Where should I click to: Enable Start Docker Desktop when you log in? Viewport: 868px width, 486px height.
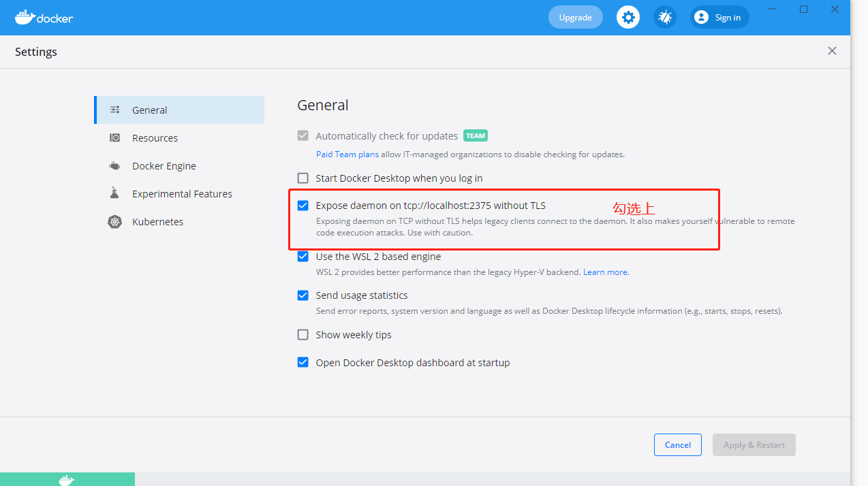[x=303, y=178]
